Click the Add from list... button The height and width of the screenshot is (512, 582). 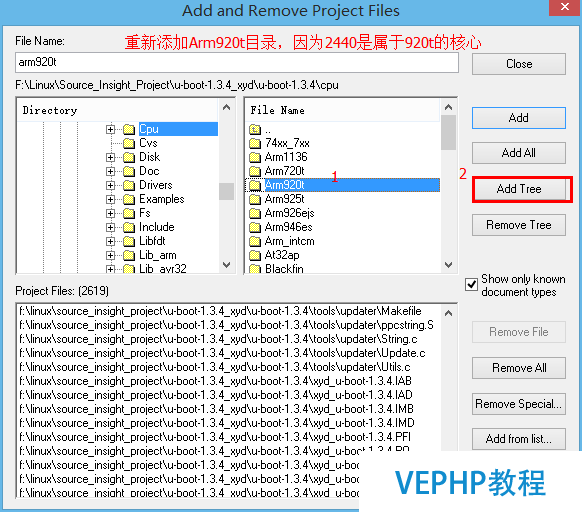point(519,439)
